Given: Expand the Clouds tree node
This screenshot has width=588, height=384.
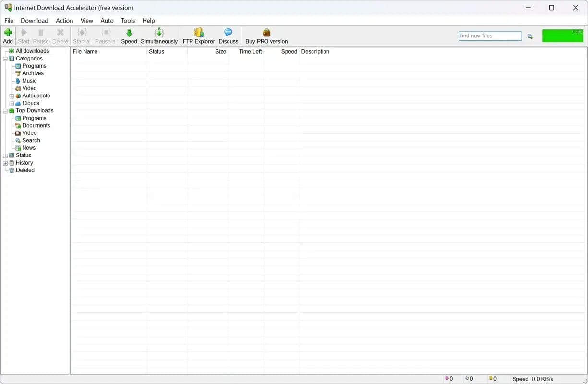Looking at the screenshot, I should click(x=12, y=103).
